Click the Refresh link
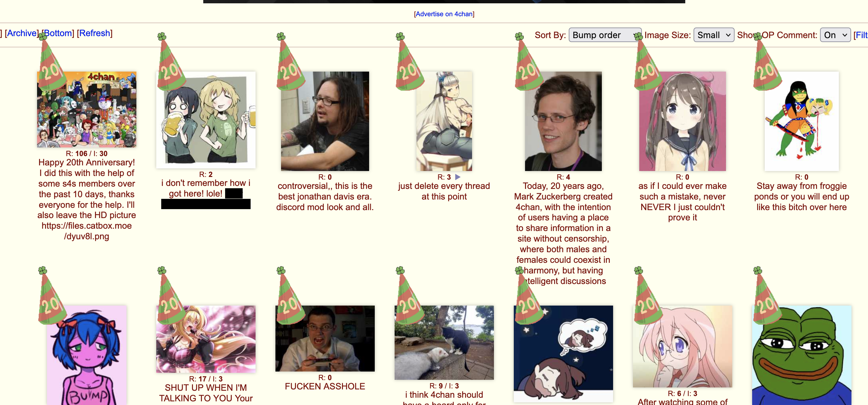 (x=95, y=33)
